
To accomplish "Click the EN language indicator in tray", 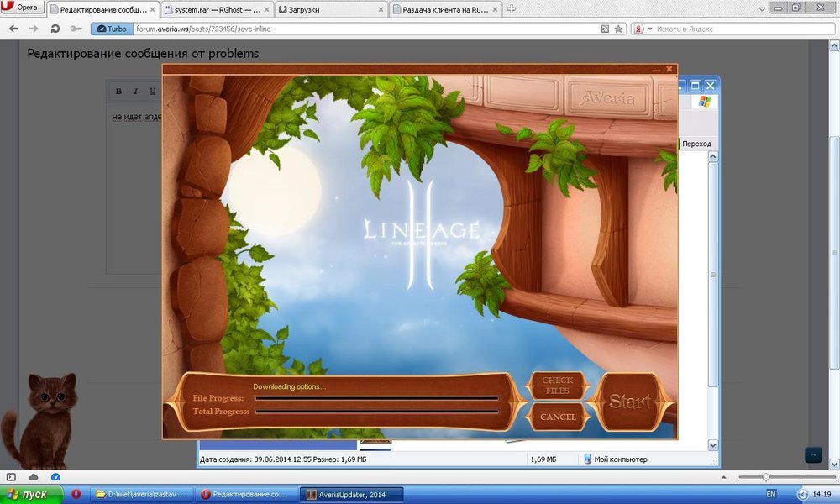I will pyautogui.click(x=771, y=494).
